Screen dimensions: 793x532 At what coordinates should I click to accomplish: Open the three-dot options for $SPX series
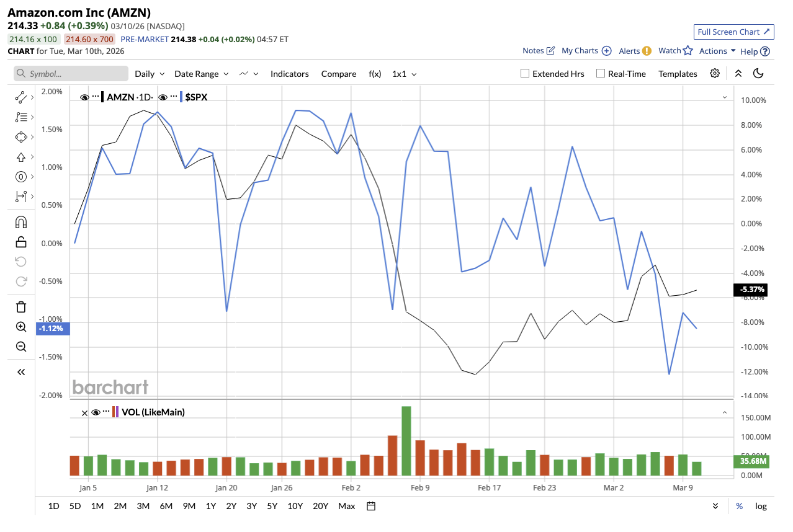174,97
